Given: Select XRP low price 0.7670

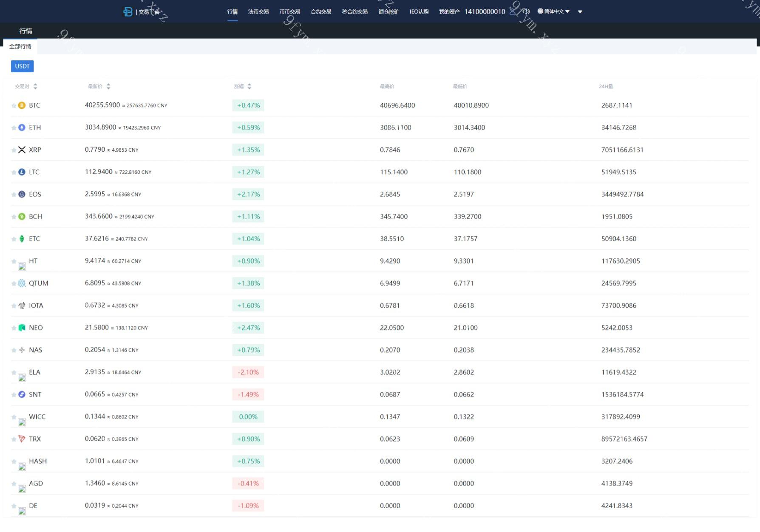Looking at the screenshot, I should tap(464, 150).
